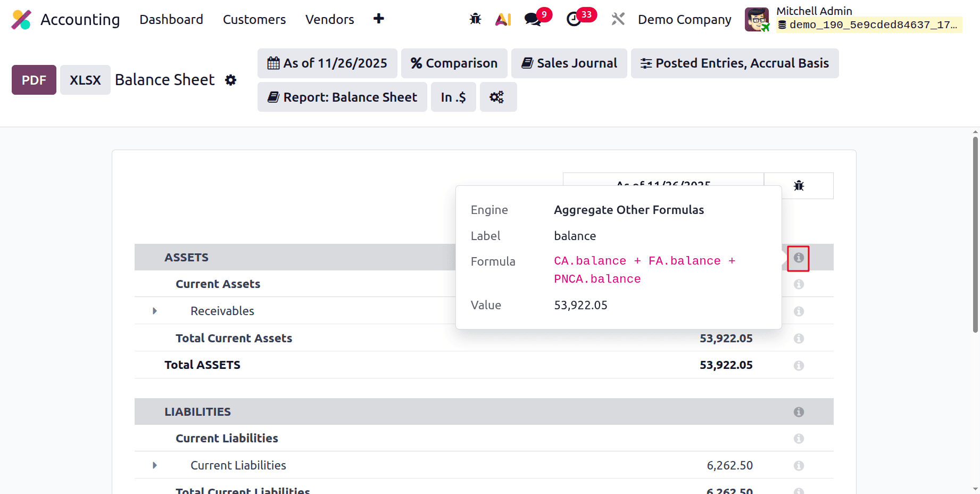This screenshot has height=494, width=980.
Task: Click the plus icon for more menus
Action: pos(379,19)
